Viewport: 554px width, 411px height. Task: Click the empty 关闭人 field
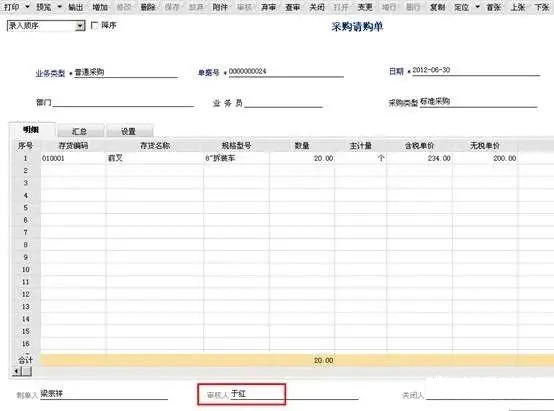pos(489,394)
